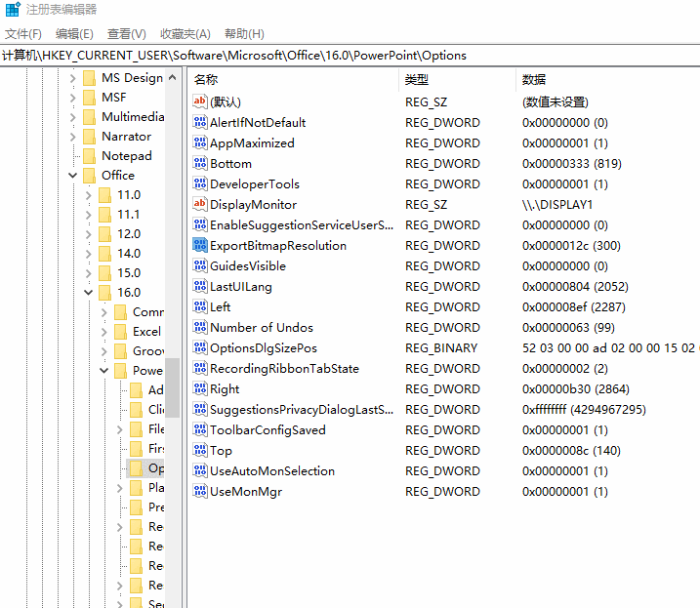Expand the Multimedia tree node

tap(73, 117)
